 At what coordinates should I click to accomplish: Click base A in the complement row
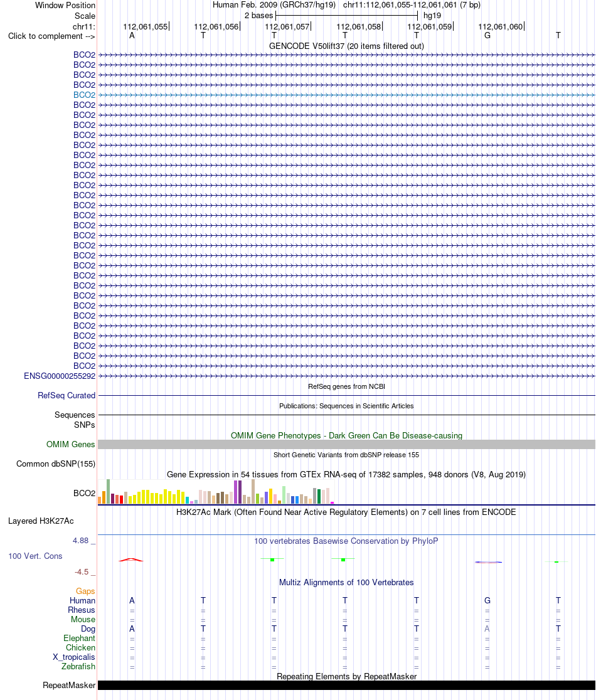point(132,35)
